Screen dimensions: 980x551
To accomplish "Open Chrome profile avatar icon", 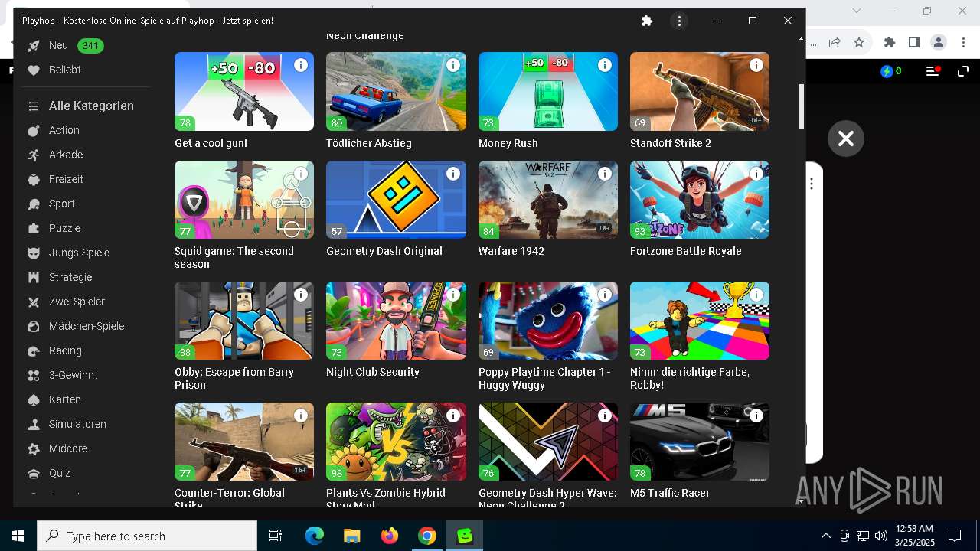I will click(x=938, y=43).
